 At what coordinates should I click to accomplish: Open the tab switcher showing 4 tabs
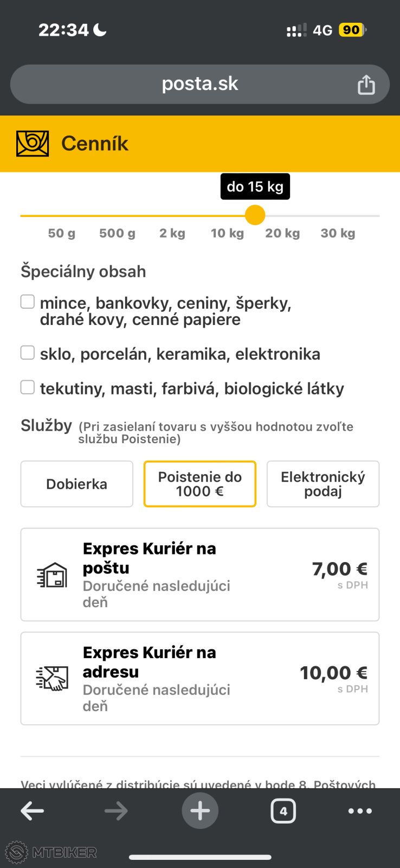pos(283,811)
